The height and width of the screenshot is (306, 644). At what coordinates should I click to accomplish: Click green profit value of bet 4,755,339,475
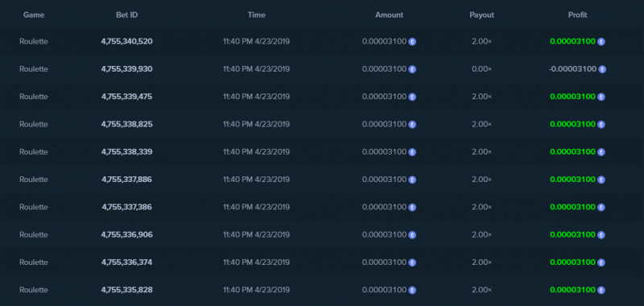[x=572, y=96]
